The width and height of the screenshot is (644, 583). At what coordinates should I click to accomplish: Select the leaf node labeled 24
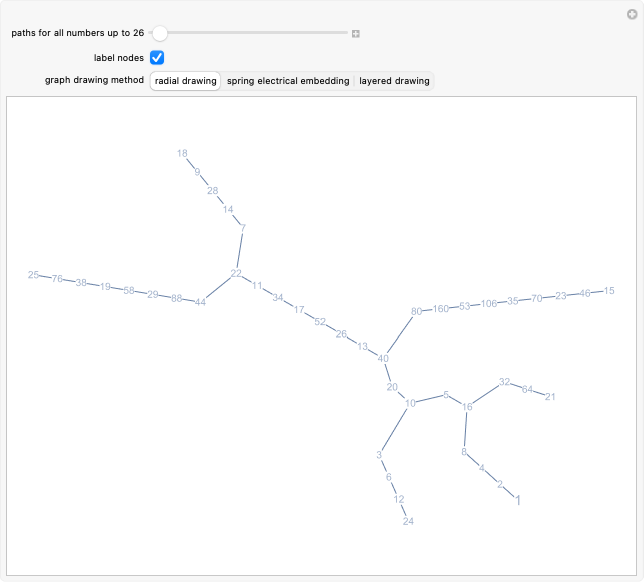tap(408, 521)
